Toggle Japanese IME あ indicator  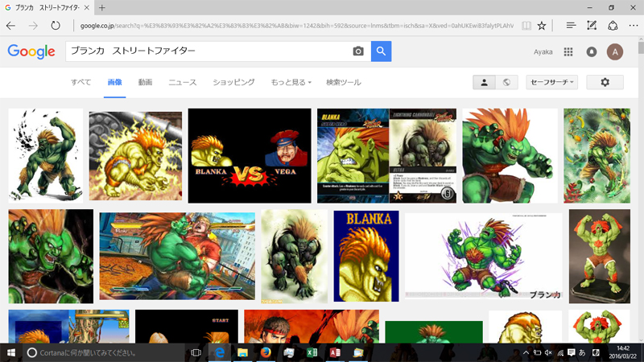tap(582, 352)
